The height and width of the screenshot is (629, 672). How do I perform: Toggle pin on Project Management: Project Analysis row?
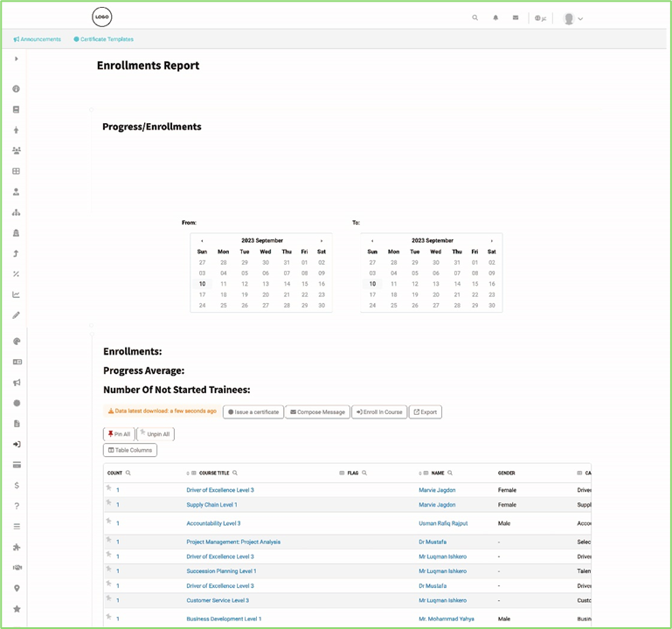[108, 540]
